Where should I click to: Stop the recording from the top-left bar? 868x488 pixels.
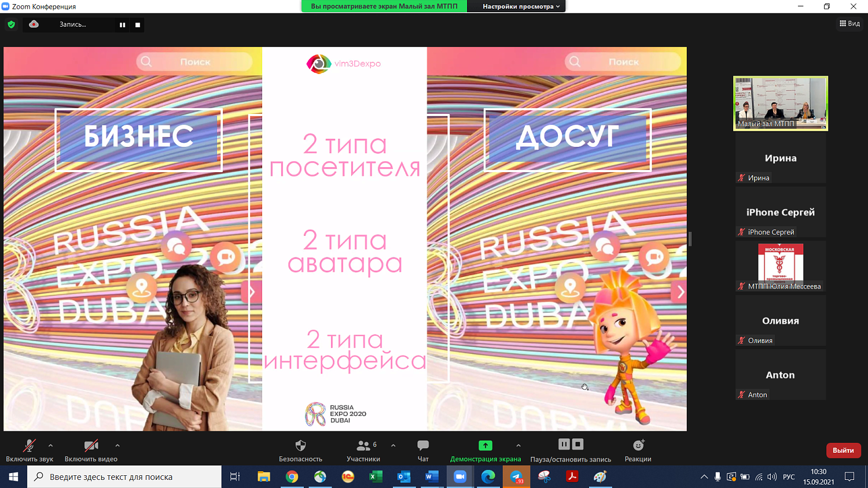coord(138,25)
